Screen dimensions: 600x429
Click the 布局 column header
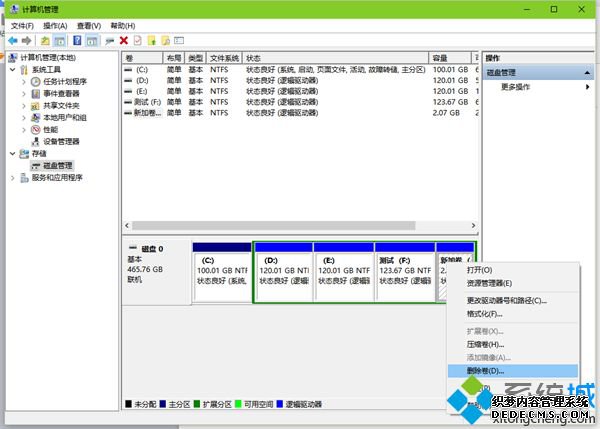click(x=174, y=58)
